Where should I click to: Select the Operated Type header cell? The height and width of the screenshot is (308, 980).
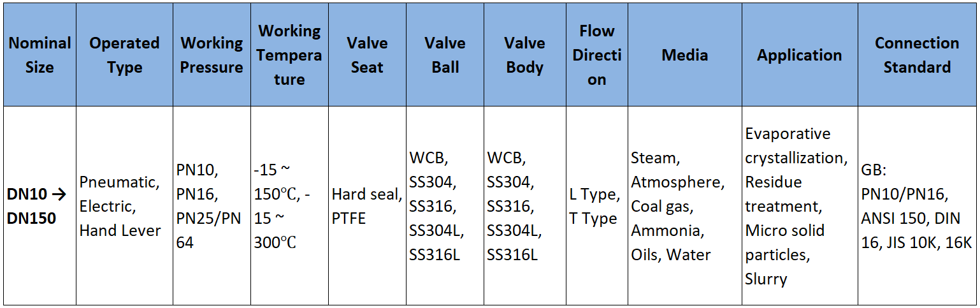tap(124, 55)
